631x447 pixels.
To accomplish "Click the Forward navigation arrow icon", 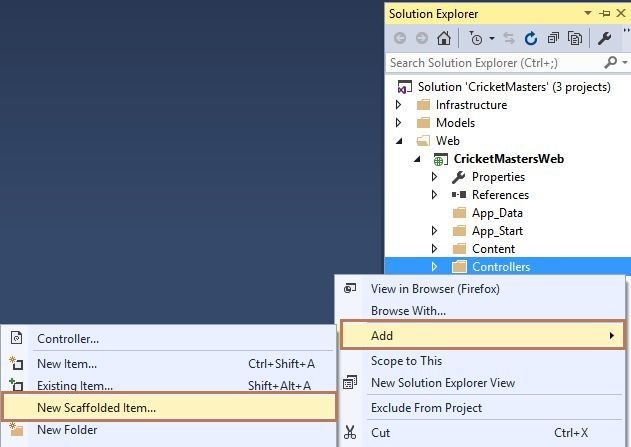I will coord(421,39).
